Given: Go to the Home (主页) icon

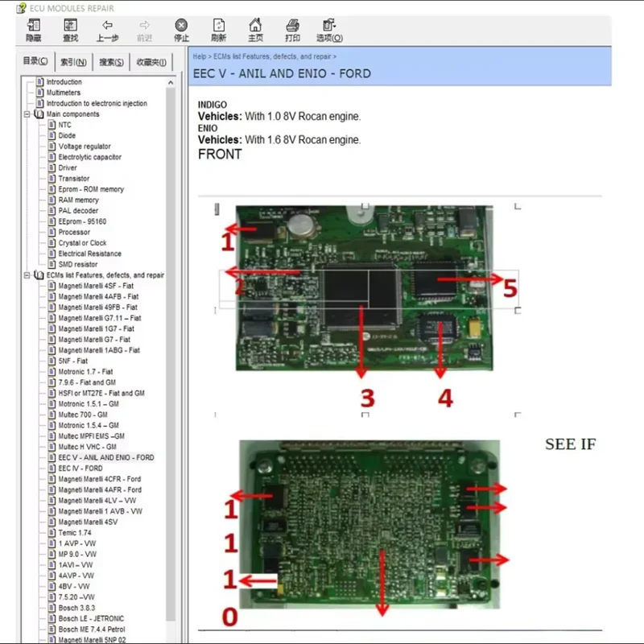Looking at the screenshot, I should pos(255,26).
